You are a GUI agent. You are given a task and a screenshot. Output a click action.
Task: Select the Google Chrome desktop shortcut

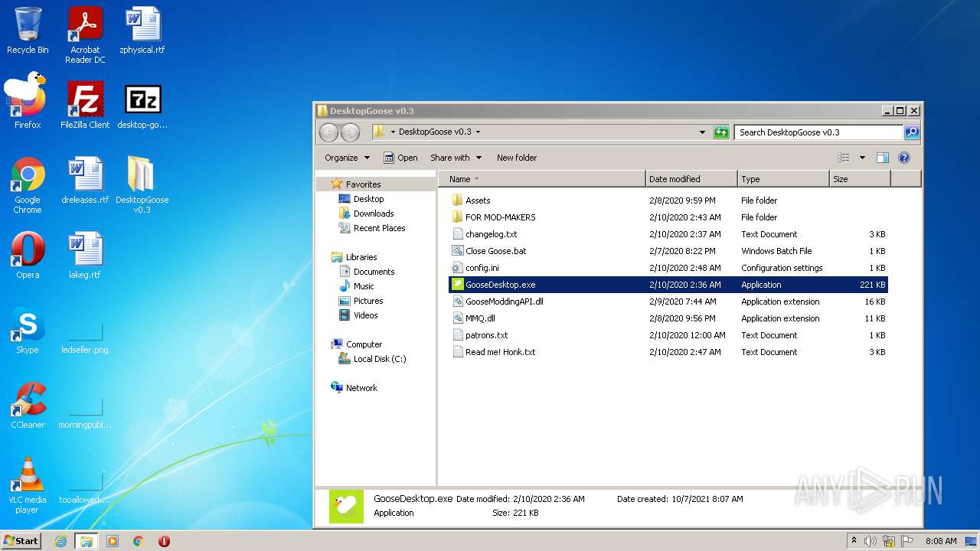(x=28, y=185)
